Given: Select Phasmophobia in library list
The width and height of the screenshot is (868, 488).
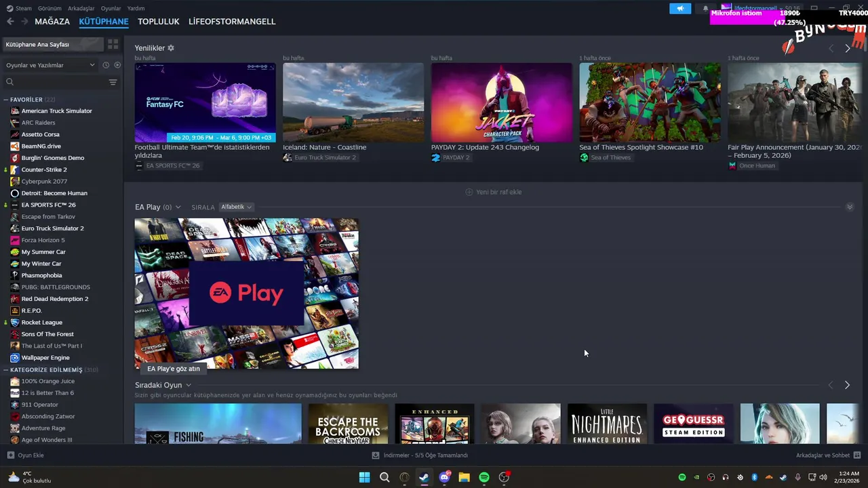Looking at the screenshot, I should tap(41, 275).
